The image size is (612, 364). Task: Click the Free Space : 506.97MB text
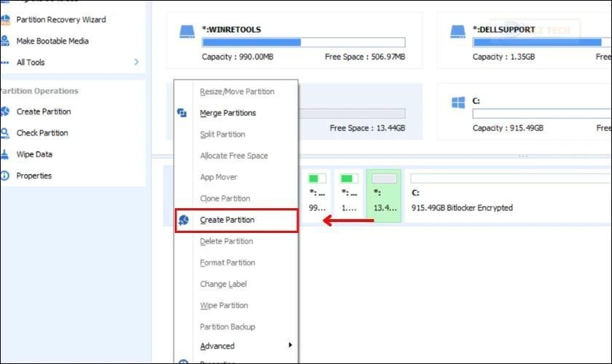pyautogui.click(x=365, y=57)
